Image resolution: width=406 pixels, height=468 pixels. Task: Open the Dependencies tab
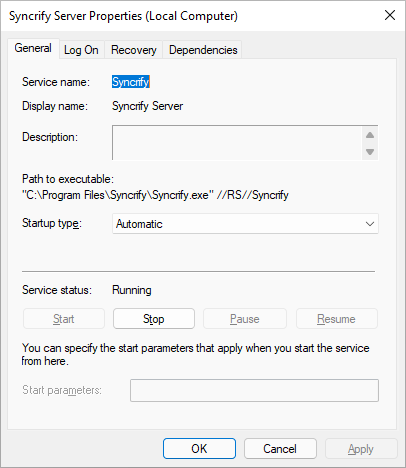[x=203, y=50]
